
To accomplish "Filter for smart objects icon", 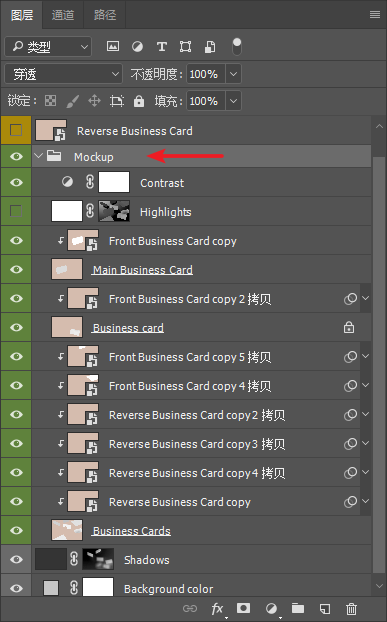I will 210,47.
